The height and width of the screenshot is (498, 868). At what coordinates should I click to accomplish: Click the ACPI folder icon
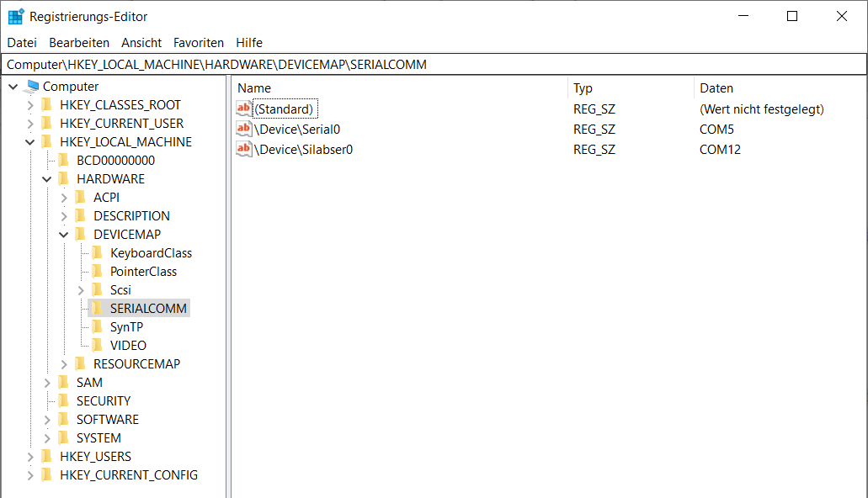(x=80, y=198)
